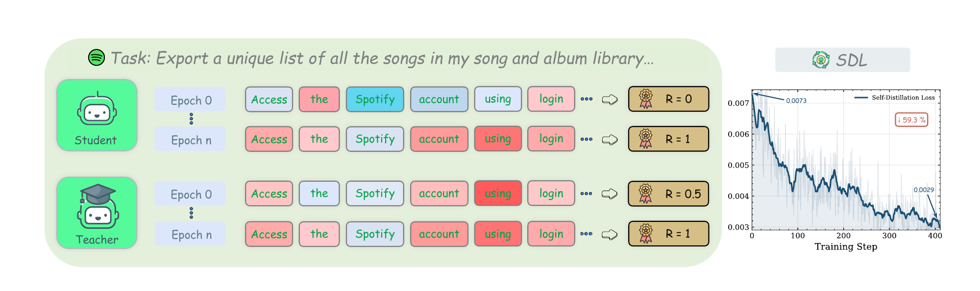Image resolution: width=980 pixels, height=291 pixels.
Task: Click the 0.0029 ending value annotation
Action: pyautogui.click(x=924, y=190)
